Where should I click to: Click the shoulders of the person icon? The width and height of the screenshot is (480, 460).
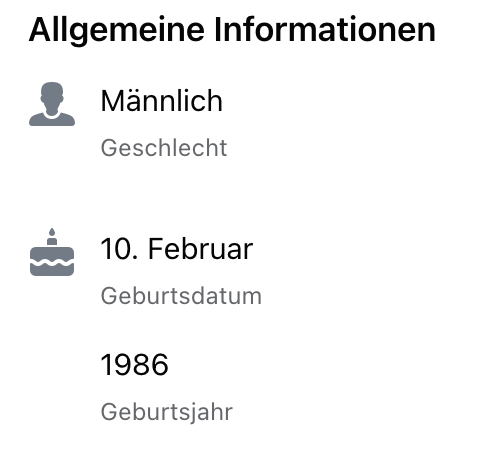52,119
